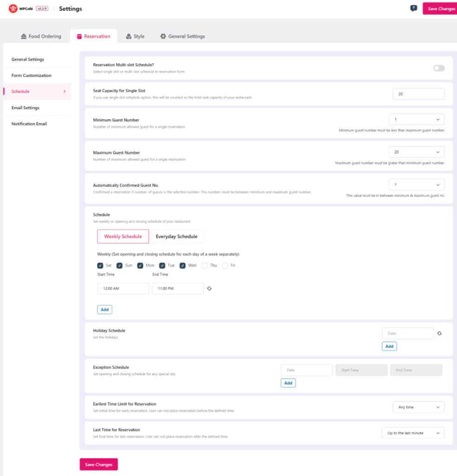Image resolution: width=457 pixels, height=476 pixels.
Task: Select Everyday Schedule tab
Action: tap(176, 236)
